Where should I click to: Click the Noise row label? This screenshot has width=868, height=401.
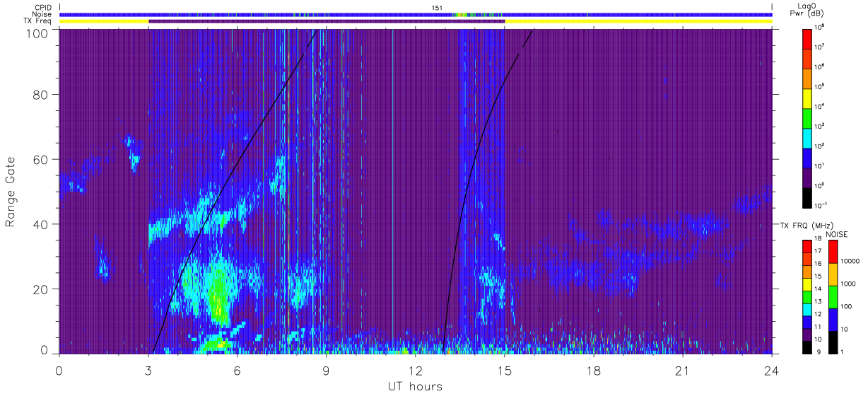click(42, 14)
